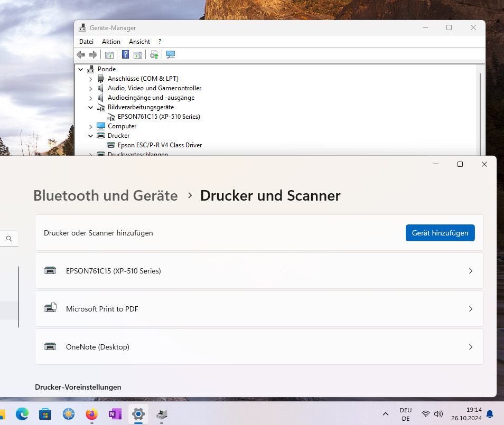Show/hide console tree toolbar icon
This screenshot has height=425, width=504.
(109, 55)
